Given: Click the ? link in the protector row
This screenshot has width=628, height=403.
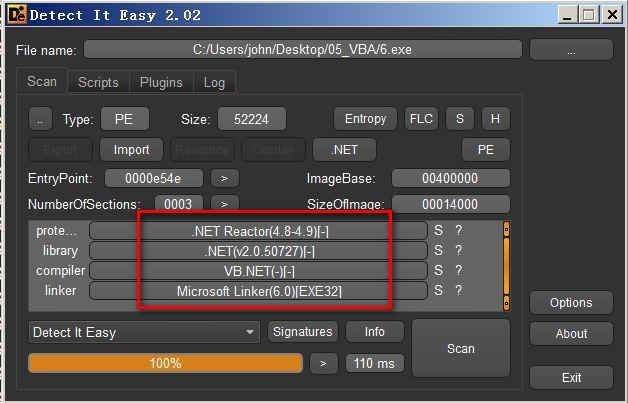Looking at the screenshot, I should (x=459, y=230).
